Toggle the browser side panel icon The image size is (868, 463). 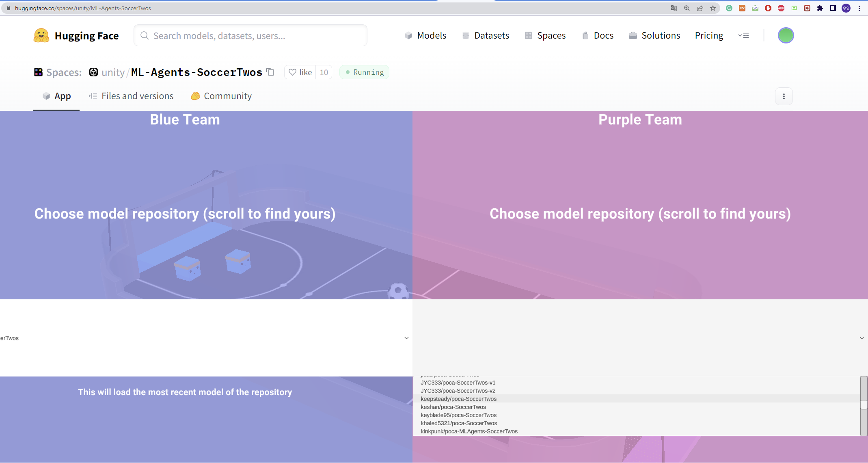pyautogui.click(x=833, y=8)
